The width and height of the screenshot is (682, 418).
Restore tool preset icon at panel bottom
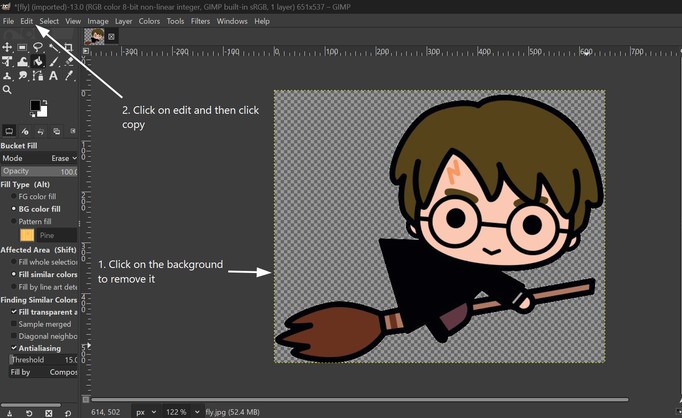(29, 413)
